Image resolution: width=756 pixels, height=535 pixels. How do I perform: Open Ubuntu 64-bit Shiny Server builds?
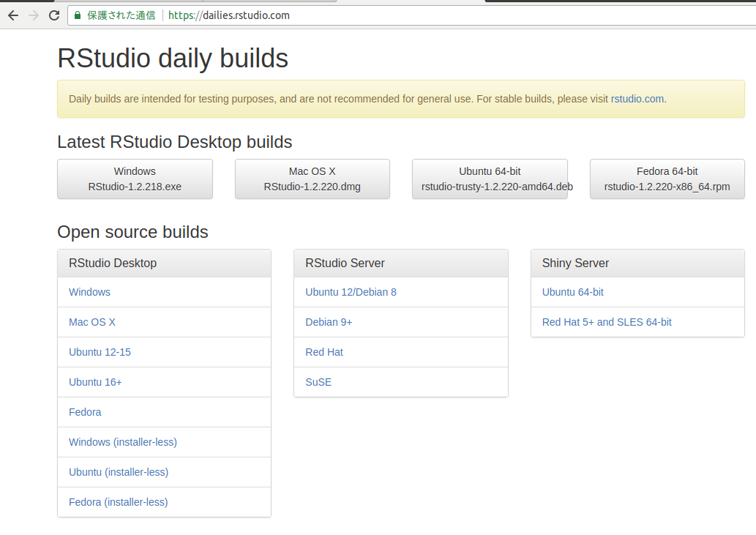click(x=573, y=292)
